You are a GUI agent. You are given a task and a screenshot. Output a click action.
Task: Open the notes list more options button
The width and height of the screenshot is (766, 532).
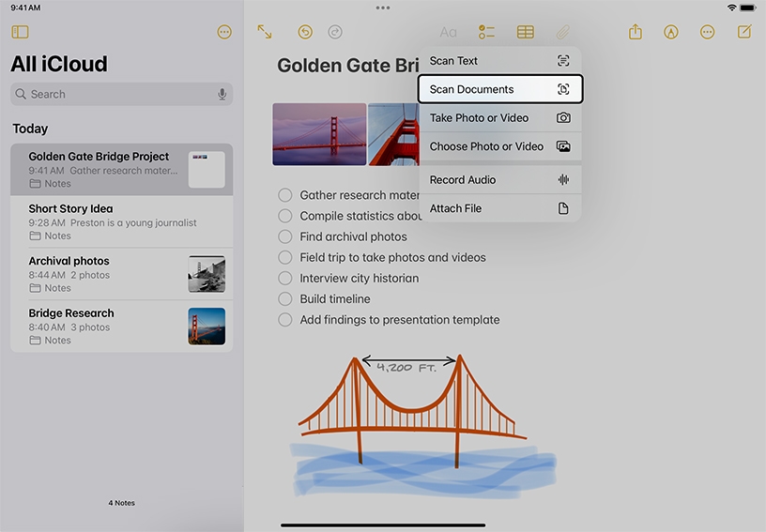coord(224,32)
